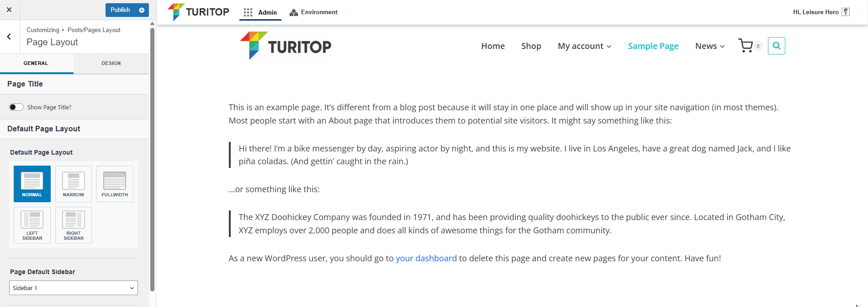Viewport: 868px width, 307px height.
Task: Select the Narrow page layout option
Action: [74, 184]
